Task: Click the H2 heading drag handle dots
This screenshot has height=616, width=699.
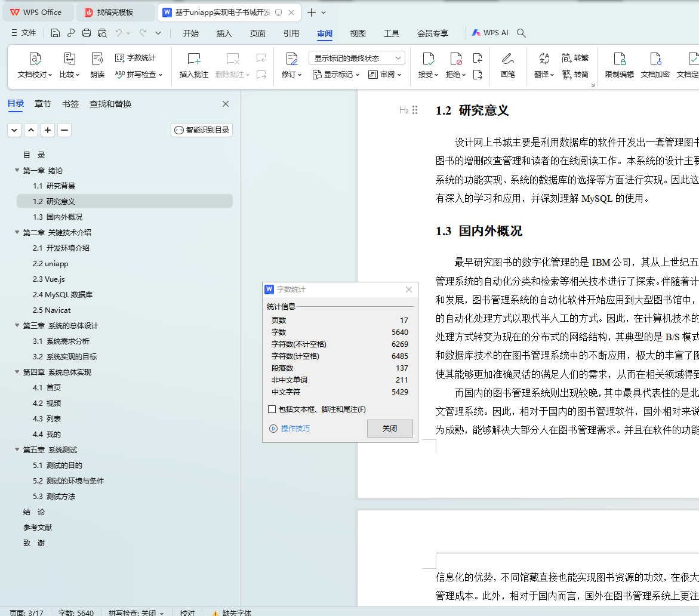Action: point(415,110)
